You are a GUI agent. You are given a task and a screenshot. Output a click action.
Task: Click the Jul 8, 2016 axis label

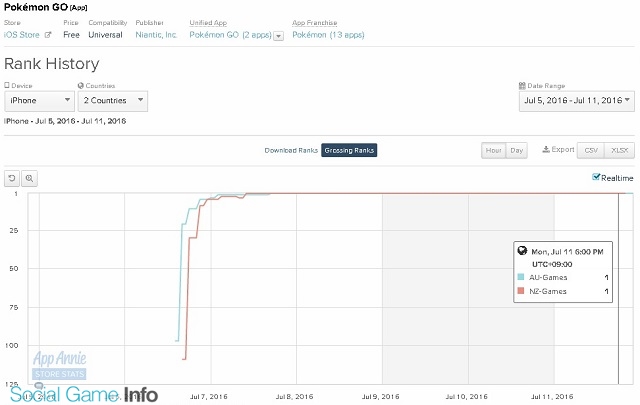point(294,396)
